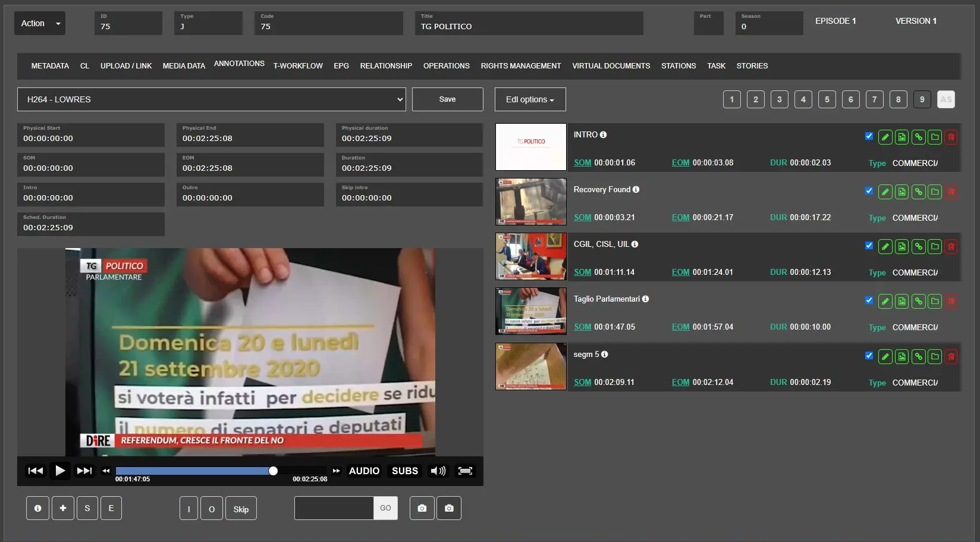Enter fullscreen mode in the video player
Viewport: 980px width, 542px height.
465,471
